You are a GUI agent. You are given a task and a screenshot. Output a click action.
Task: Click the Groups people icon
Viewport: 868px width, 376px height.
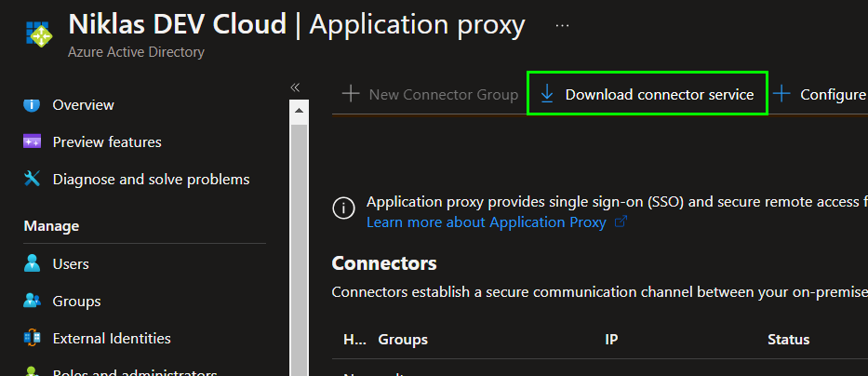33,302
